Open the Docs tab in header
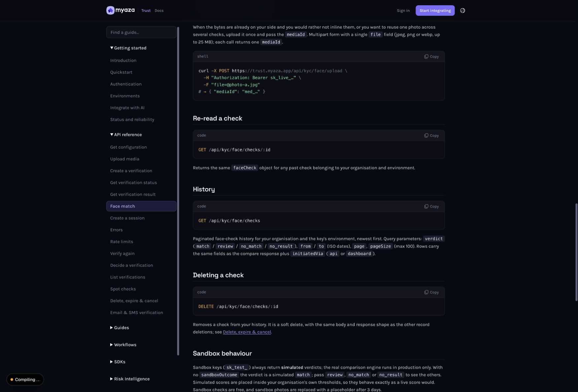 point(159,11)
